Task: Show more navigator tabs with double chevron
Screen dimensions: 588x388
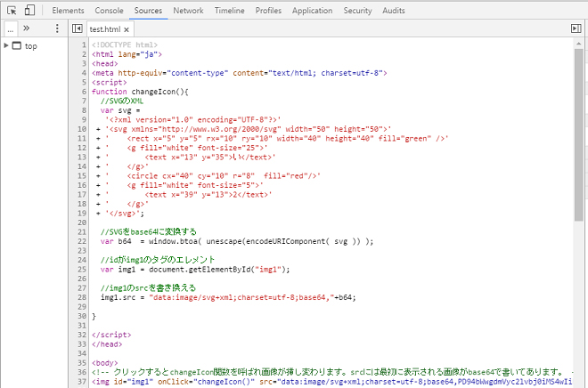Action: [x=26, y=28]
